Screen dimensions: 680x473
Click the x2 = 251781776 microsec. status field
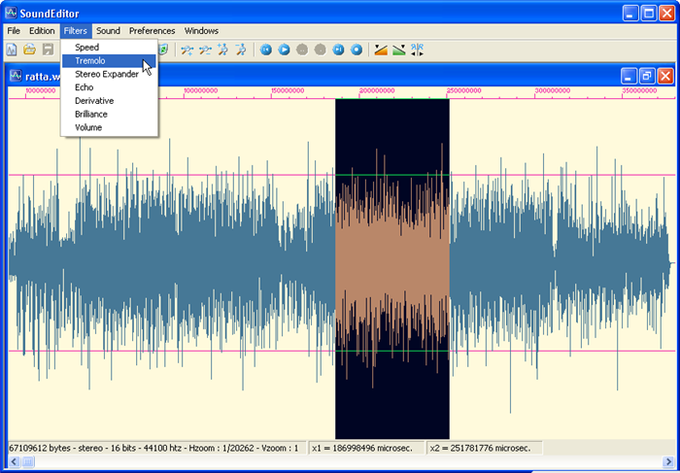[484, 448]
